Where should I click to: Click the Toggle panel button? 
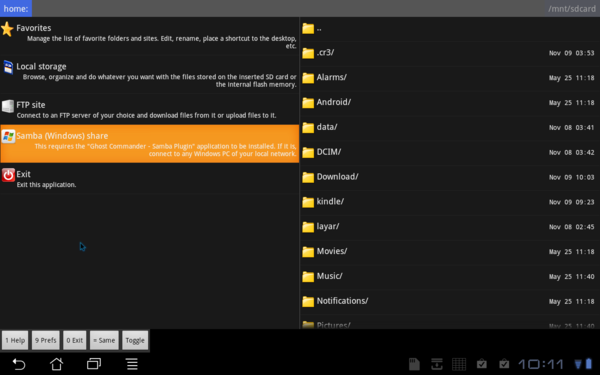click(x=135, y=340)
